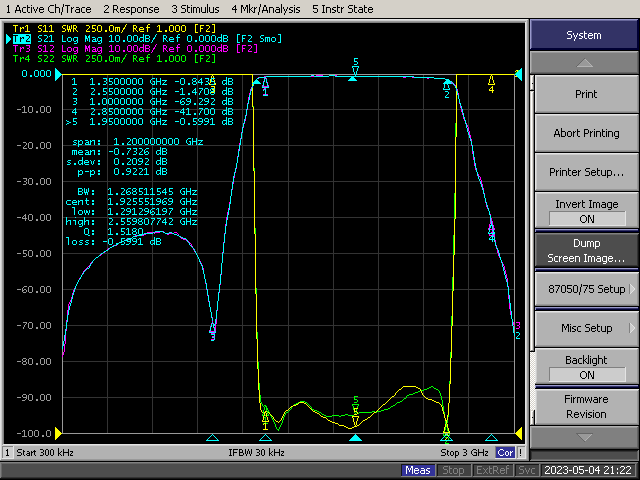The height and width of the screenshot is (480, 640).
Task: Toggle Invert Image setting
Action: [586, 211]
